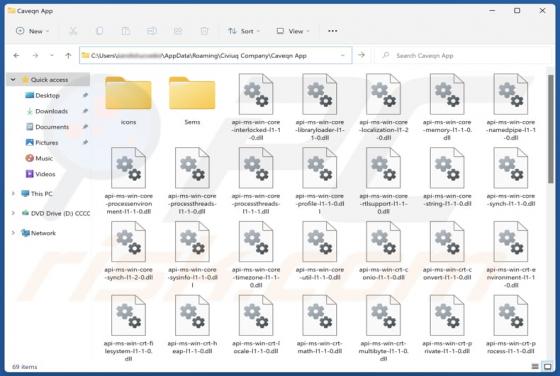This screenshot has width=560, height=376.
Task: Expand the This PC tree node
Action: tap(13, 194)
